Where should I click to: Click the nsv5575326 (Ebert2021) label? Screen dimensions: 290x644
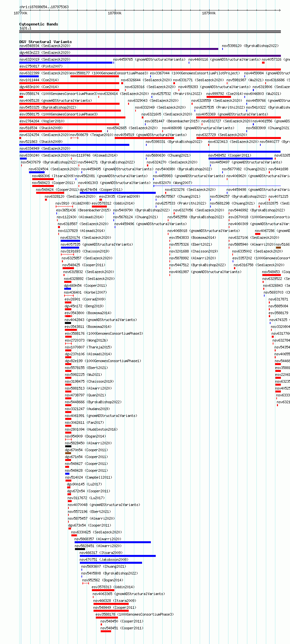click(191, 245)
